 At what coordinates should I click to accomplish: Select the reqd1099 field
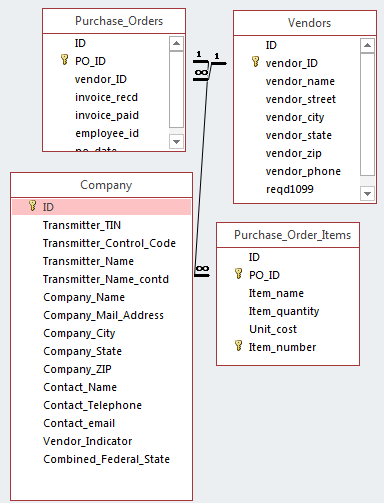(x=290, y=189)
